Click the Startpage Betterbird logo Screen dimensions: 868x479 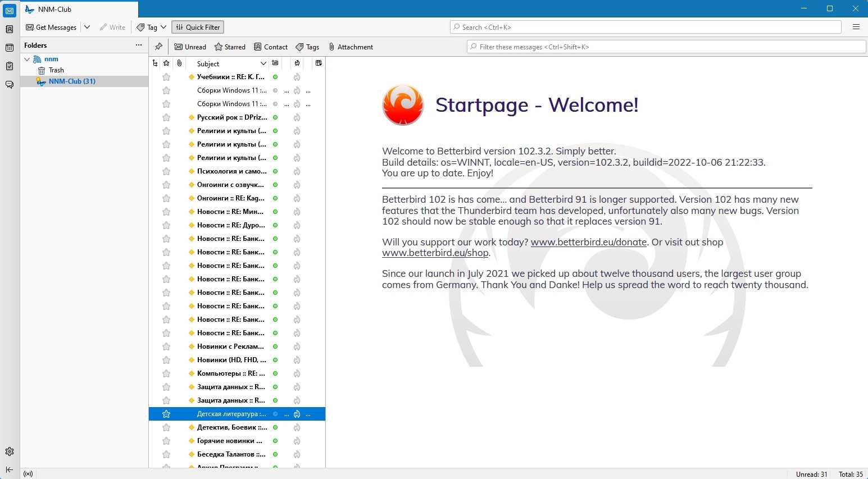[x=403, y=105]
